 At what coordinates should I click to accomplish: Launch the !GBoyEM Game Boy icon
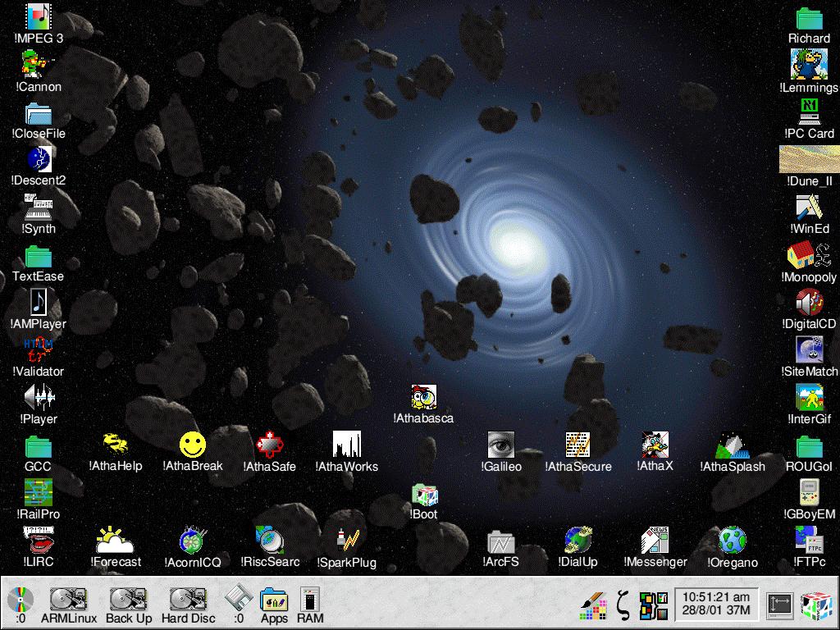pos(810,492)
